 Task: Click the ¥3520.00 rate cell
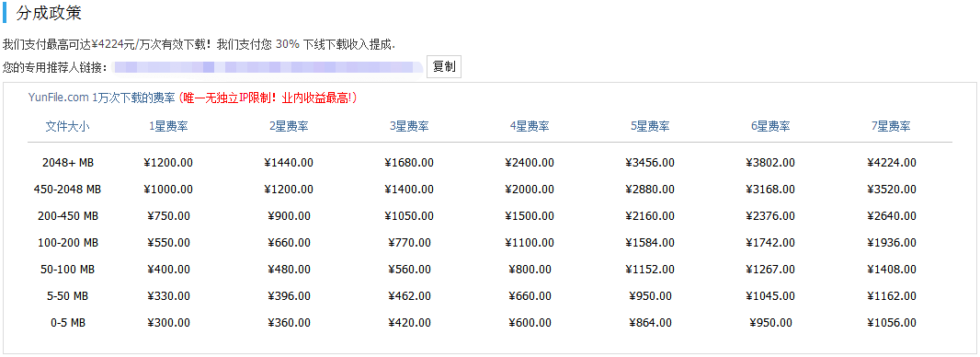891,190
